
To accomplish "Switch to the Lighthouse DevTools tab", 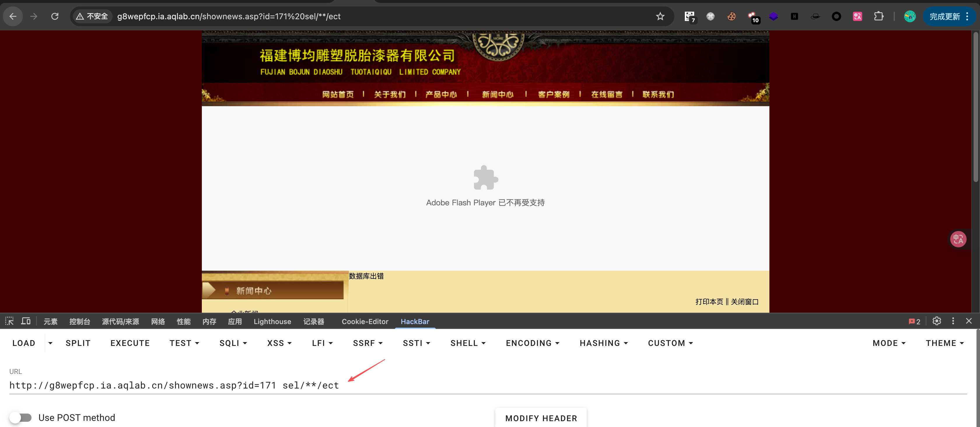I will coord(272,321).
